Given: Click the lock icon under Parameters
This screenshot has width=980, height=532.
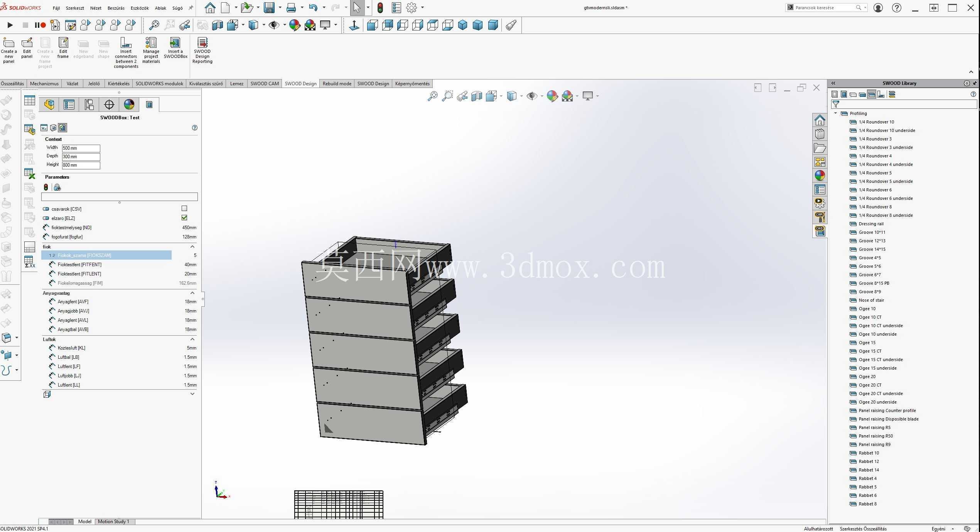Looking at the screenshot, I should (x=57, y=187).
